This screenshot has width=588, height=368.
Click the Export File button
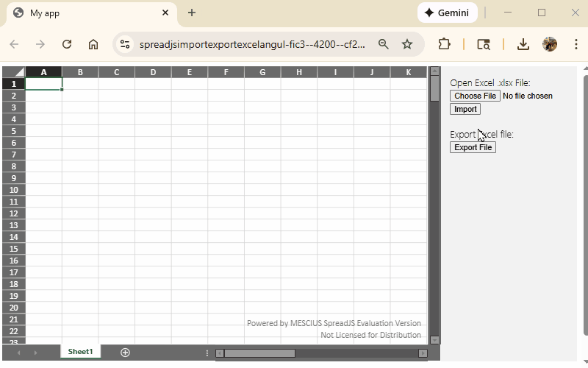pyautogui.click(x=473, y=147)
